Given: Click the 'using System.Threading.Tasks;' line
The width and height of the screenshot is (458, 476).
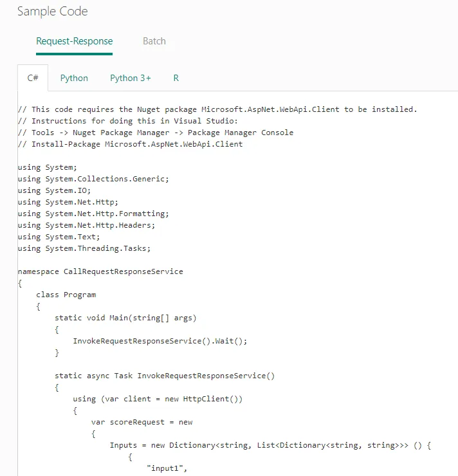Looking at the screenshot, I should coord(84,248).
